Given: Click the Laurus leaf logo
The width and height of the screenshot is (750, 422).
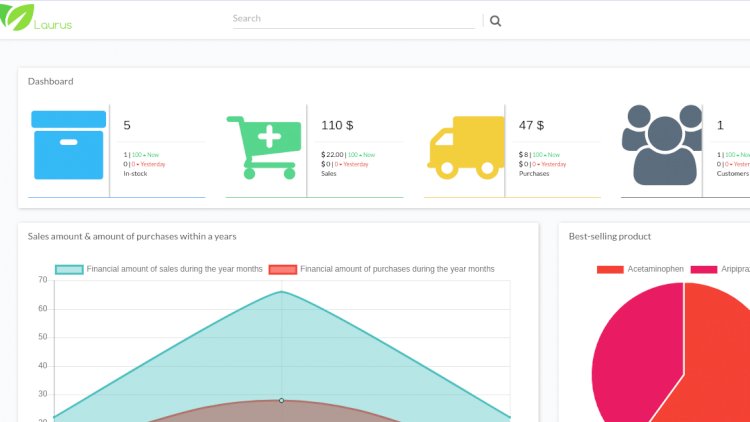Looking at the screenshot, I should [17, 17].
